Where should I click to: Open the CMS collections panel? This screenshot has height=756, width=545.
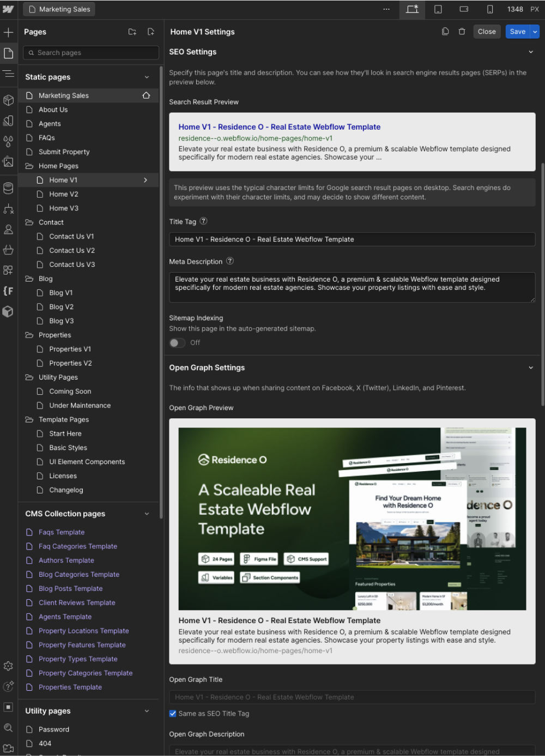[8, 188]
